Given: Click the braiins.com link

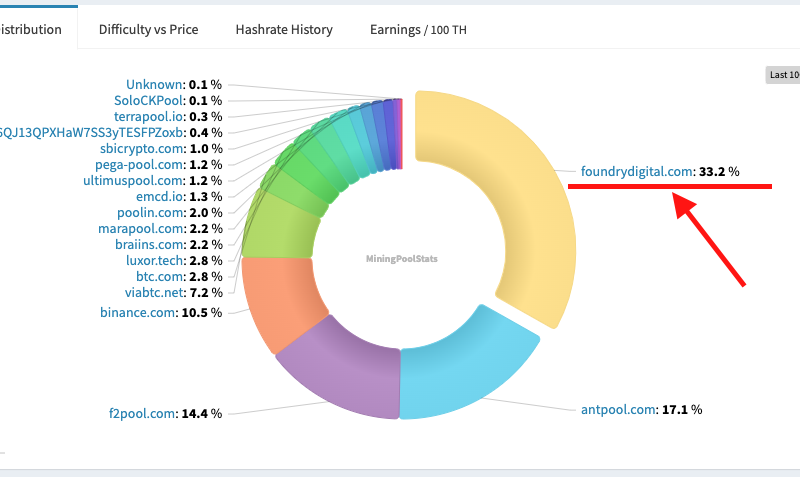Looking at the screenshot, I should pyautogui.click(x=149, y=244).
